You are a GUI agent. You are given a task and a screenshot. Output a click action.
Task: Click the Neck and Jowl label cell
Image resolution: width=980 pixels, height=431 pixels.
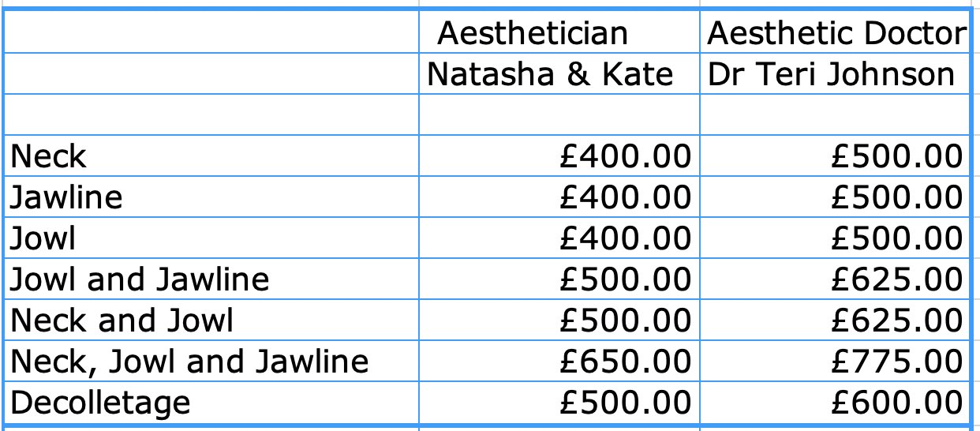coord(122,320)
